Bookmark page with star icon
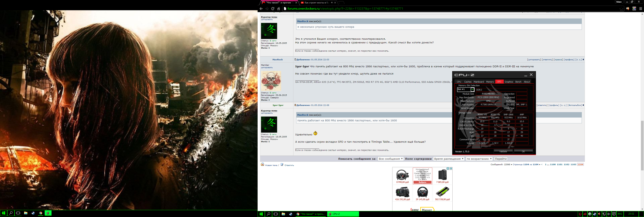Screen dimensions: 644x217 (621, 9)
